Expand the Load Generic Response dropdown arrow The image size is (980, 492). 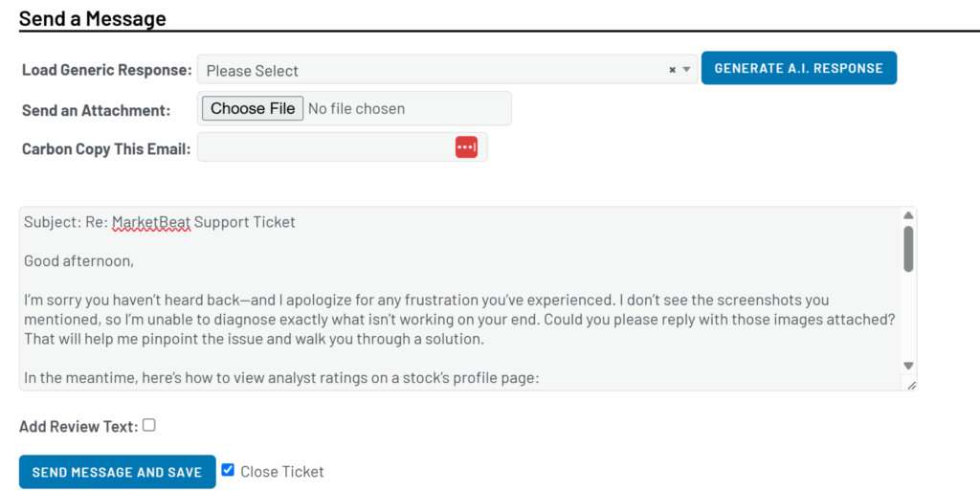coord(686,70)
